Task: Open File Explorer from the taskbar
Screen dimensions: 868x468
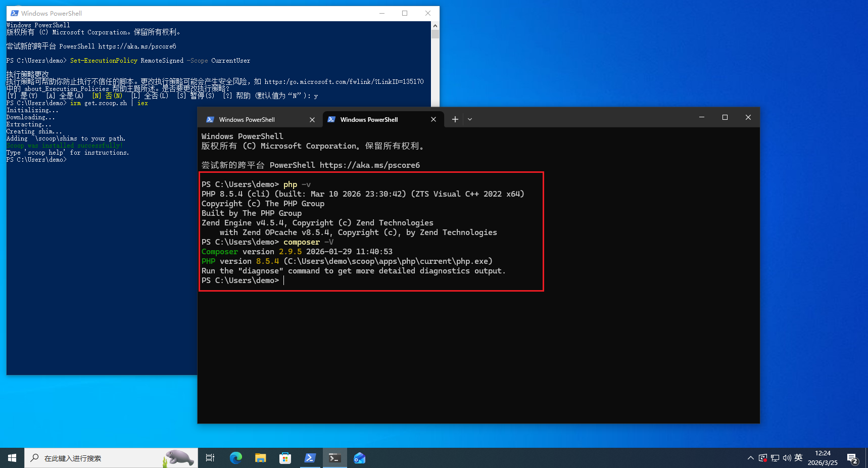Action: (260, 458)
